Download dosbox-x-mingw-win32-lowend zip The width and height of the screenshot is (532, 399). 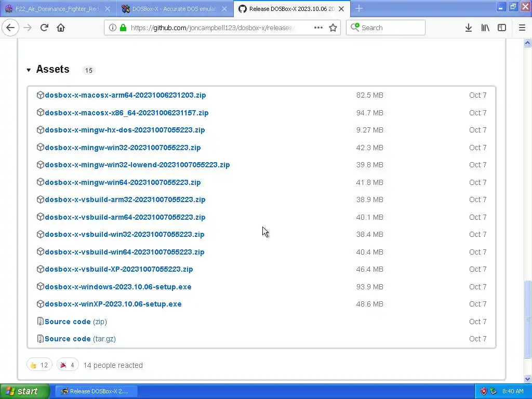tap(137, 165)
